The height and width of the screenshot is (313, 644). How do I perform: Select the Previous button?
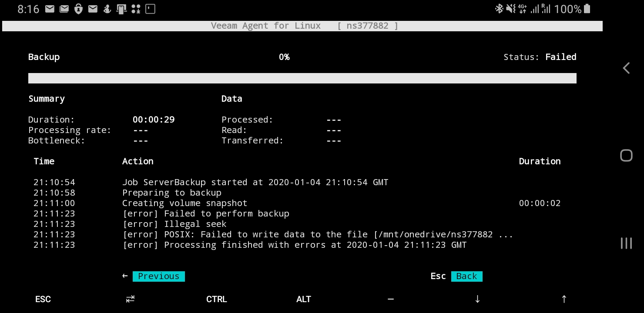coord(159,276)
